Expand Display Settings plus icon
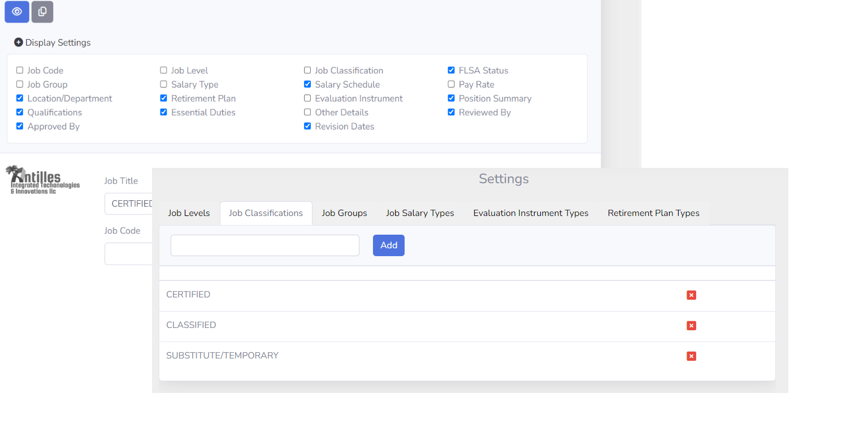Screen dimensions: 868x445 (x=19, y=42)
